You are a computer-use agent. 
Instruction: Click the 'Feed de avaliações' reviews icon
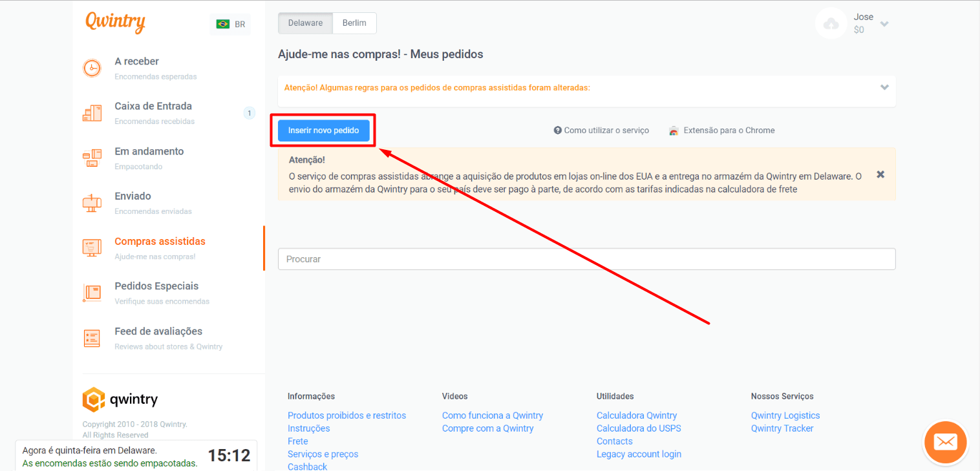tap(92, 337)
